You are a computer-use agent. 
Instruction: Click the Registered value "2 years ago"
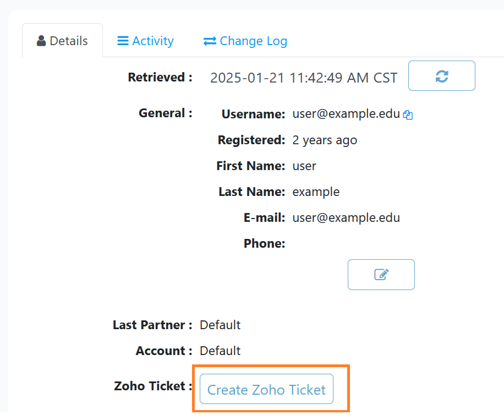pos(325,140)
